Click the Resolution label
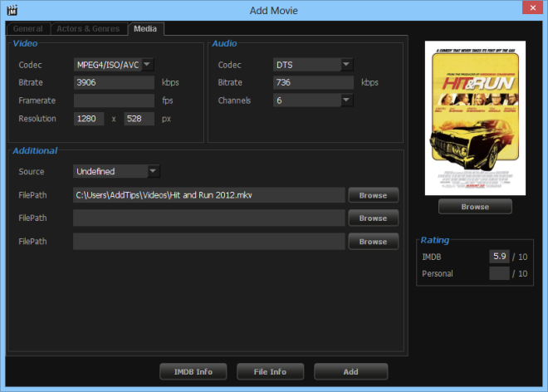The width and height of the screenshot is (548, 392). pyautogui.click(x=37, y=119)
